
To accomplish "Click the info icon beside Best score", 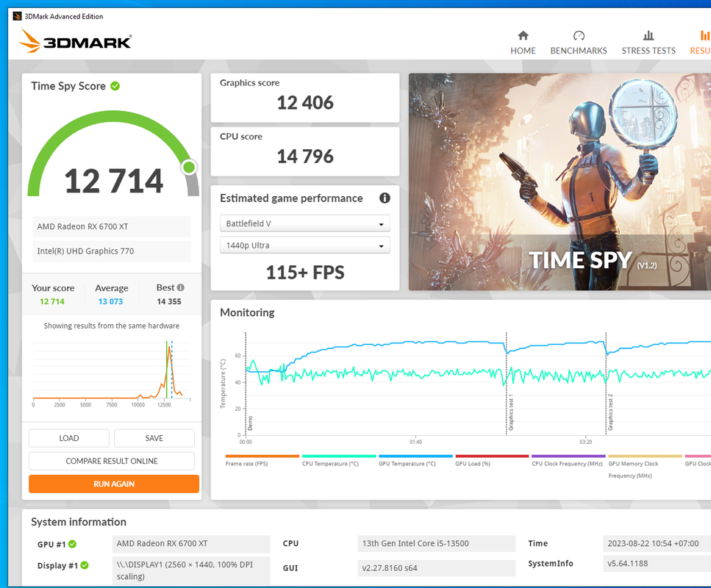I will [180, 287].
